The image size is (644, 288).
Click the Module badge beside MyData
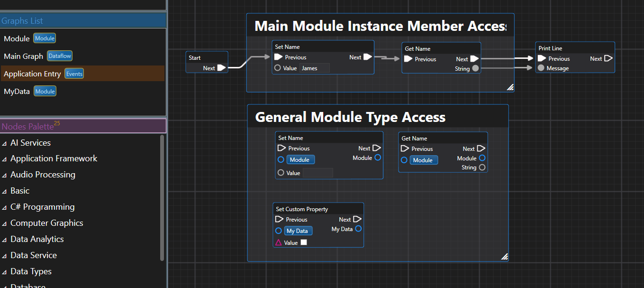pos(45,91)
